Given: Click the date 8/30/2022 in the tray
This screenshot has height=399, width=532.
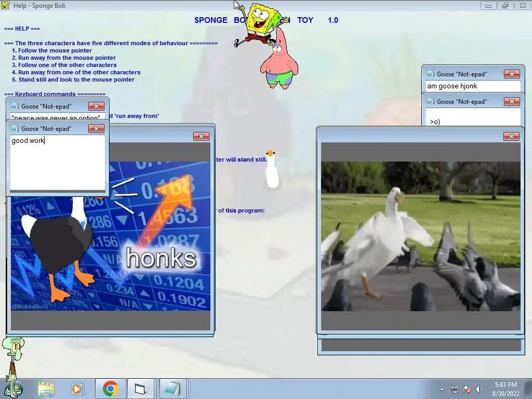Looking at the screenshot, I should pyautogui.click(x=506, y=394).
